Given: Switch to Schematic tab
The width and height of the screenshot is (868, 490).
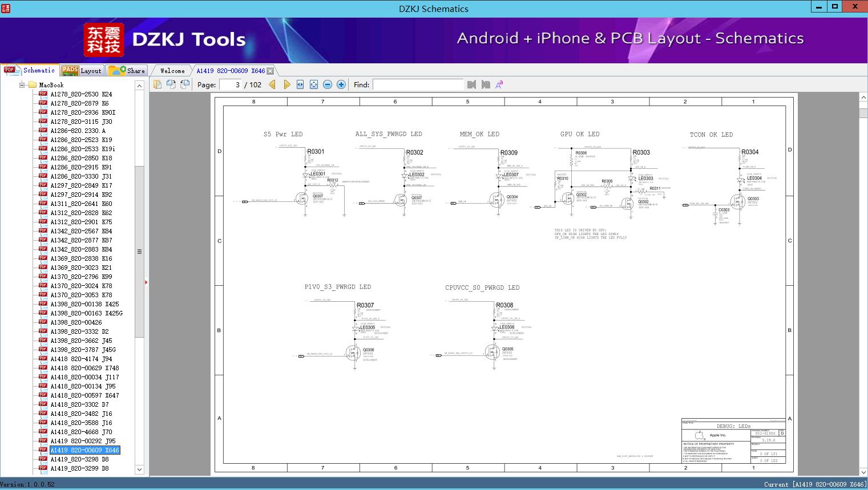Looking at the screenshot, I should click(x=30, y=70).
